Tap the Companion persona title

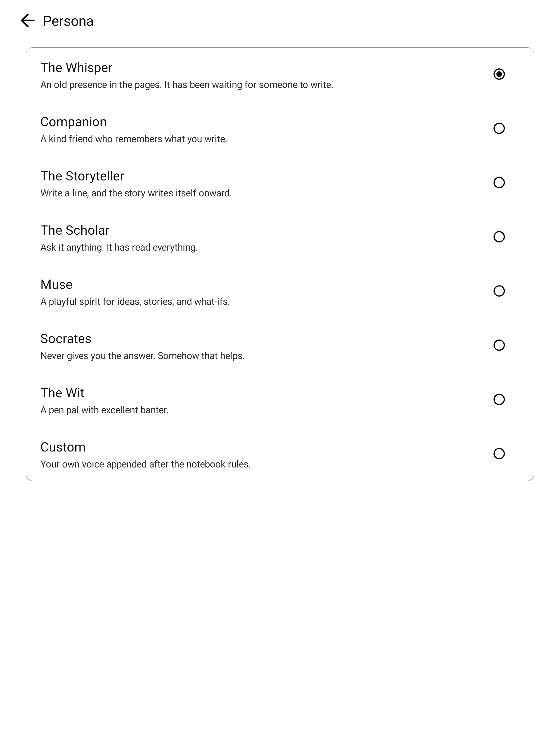[x=73, y=122]
